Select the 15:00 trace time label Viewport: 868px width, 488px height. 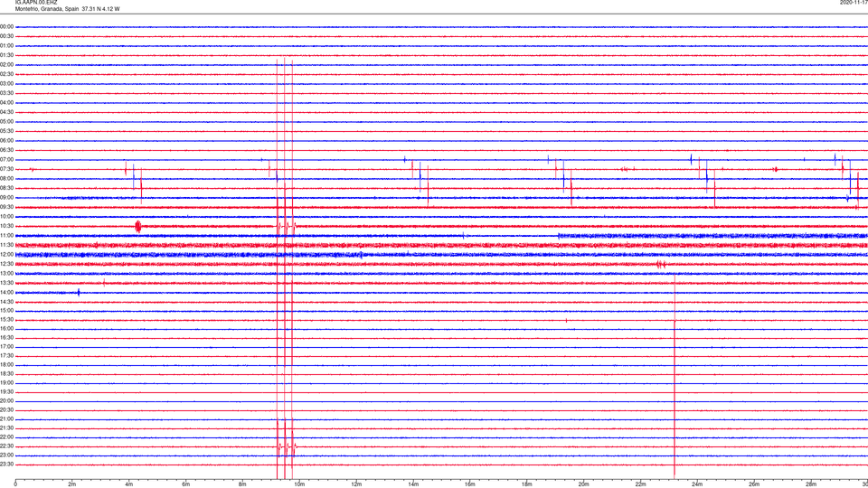[x=6, y=311]
